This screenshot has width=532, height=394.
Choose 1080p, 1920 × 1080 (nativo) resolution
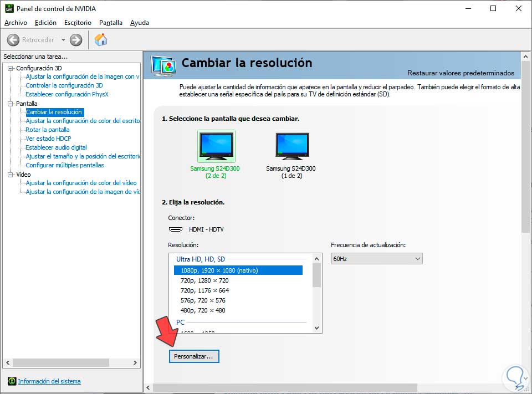pyautogui.click(x=238, y=270)
